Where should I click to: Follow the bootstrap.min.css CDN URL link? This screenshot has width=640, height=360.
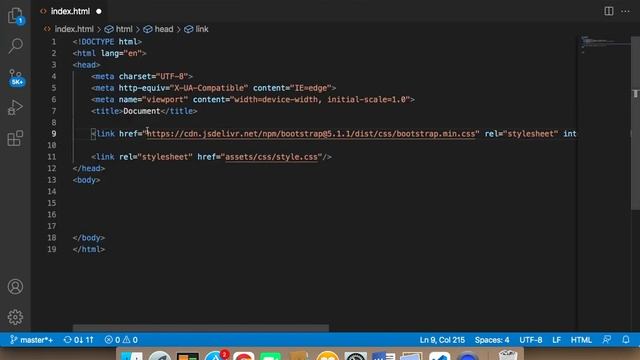311,134
